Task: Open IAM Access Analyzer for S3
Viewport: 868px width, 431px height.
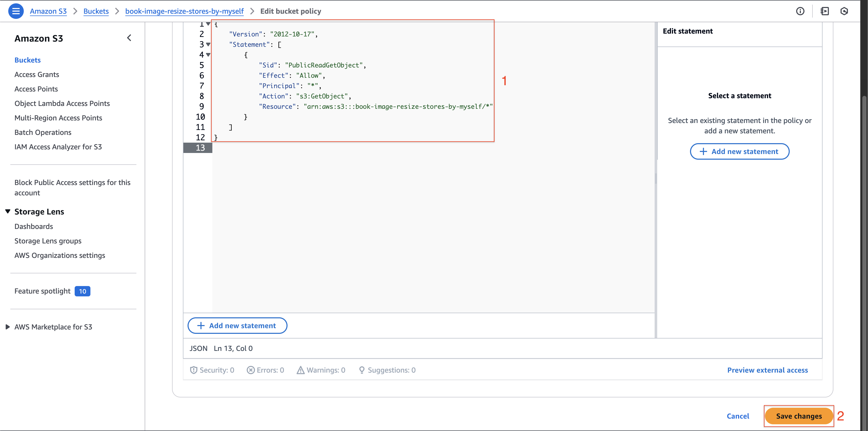Action: click(x=58, y=147)
